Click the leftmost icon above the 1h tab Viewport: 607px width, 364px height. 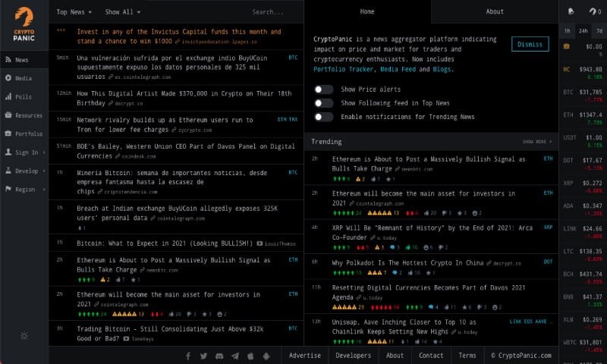(x=571, y=11)
